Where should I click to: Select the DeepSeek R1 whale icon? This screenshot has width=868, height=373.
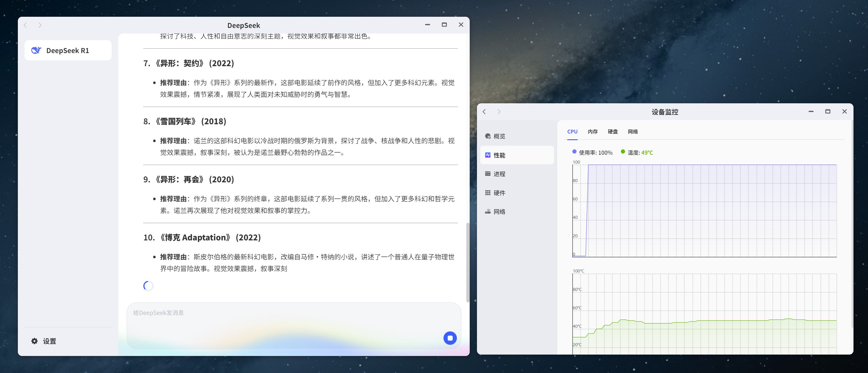pyautogui.click(x=36, y=50)
